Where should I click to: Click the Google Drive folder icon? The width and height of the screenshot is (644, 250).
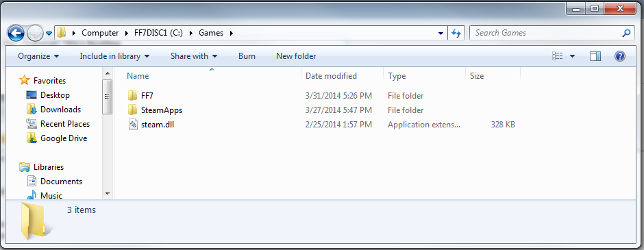(32, 138)
